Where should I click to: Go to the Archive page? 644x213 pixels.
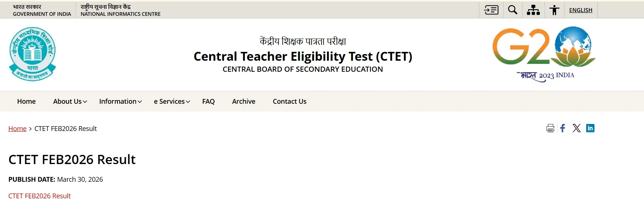243,101
